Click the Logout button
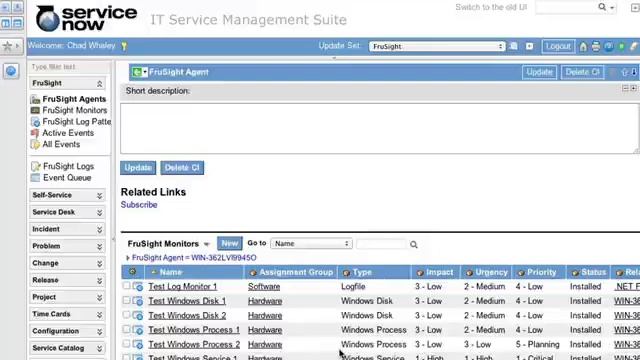Image resolution: width=640 pixels, height=360 pixels. click(x=558, y=46)
